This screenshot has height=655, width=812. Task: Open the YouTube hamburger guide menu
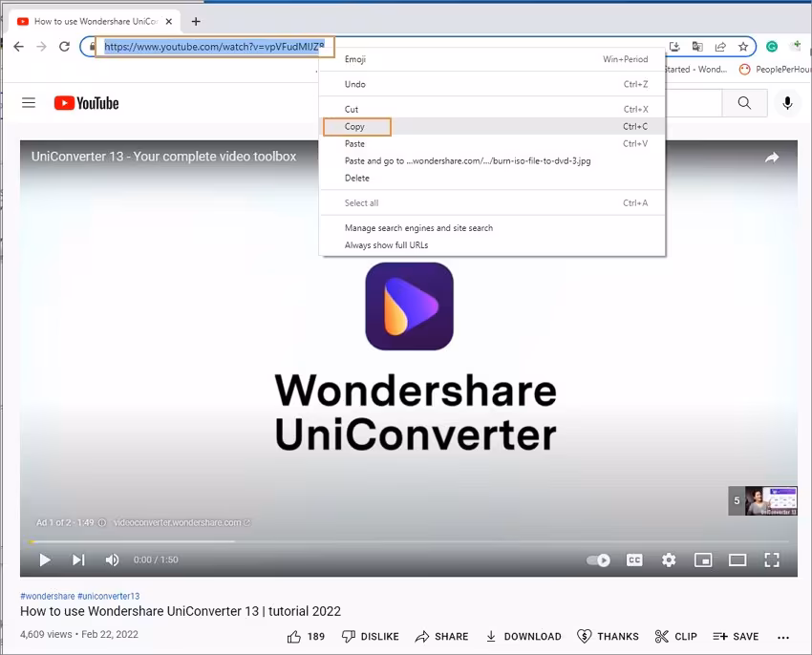pyautogui.click(x=29, y=103)
